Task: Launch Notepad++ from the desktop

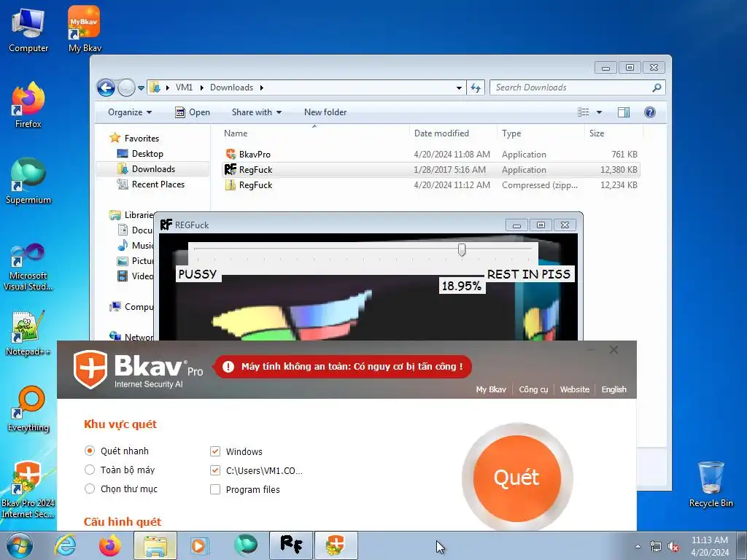Action: click(28, 333)
